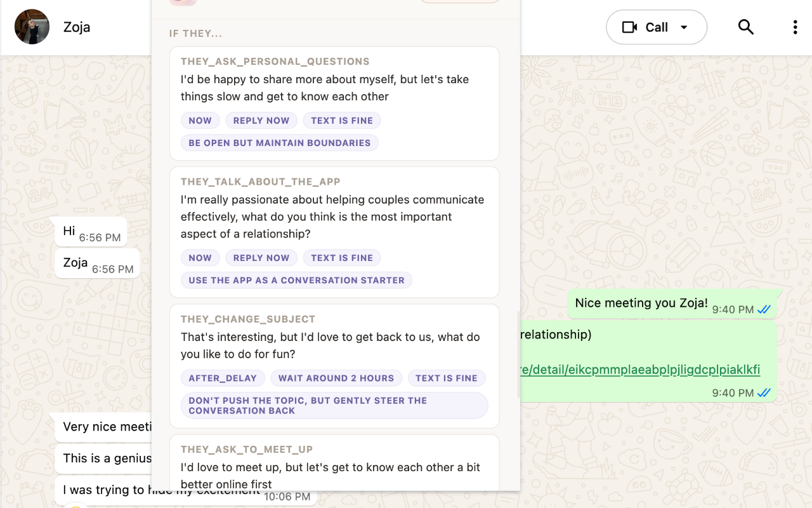Viewport: 812px width, 508px height.
Task: Click TEXT IS FINE tag in personal questions card
Action: [x=342, y=121]
